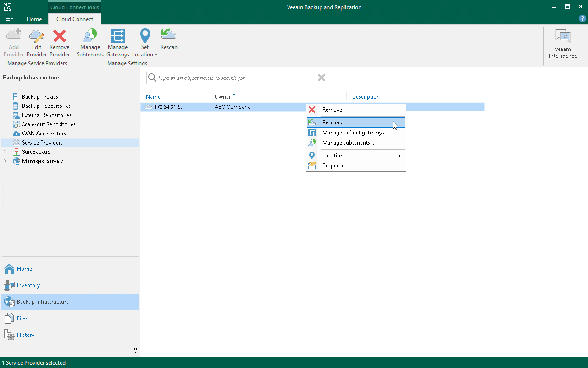Expand the Managed Servers node arrow
The height and width of the screenshot is (368, 588).
tap(5, 161)
